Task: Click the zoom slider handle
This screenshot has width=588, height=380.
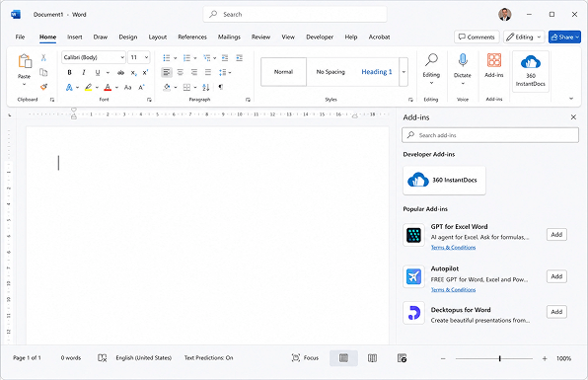Action: 500,358
